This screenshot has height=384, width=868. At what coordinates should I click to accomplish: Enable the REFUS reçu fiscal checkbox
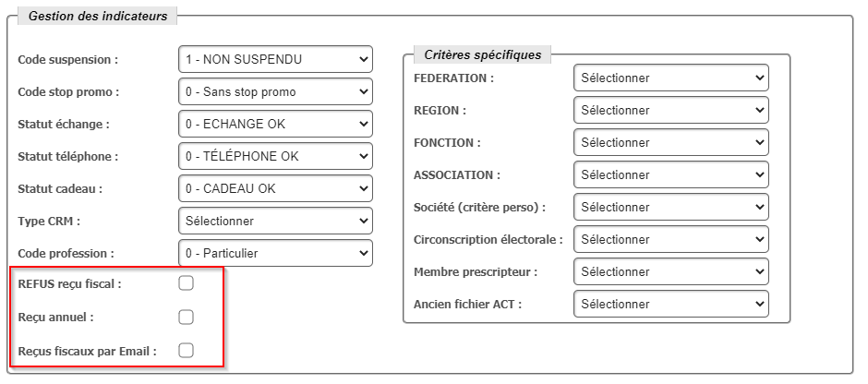pyautogui.click(x=186, y=283)
